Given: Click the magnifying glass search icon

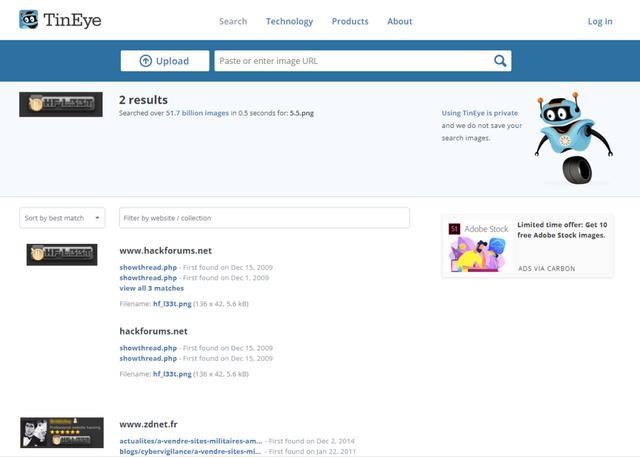Looking at the screenshot, I should [x=500, y=61].
